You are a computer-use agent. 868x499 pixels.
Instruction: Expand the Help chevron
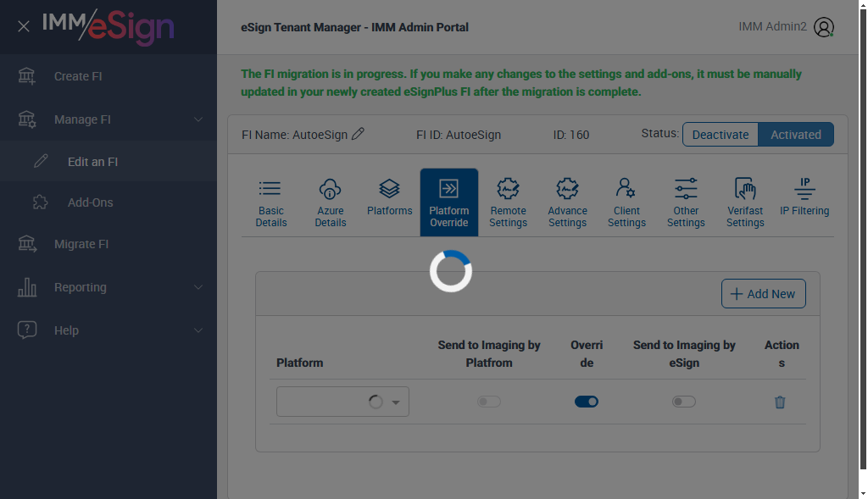click(198, 330)
